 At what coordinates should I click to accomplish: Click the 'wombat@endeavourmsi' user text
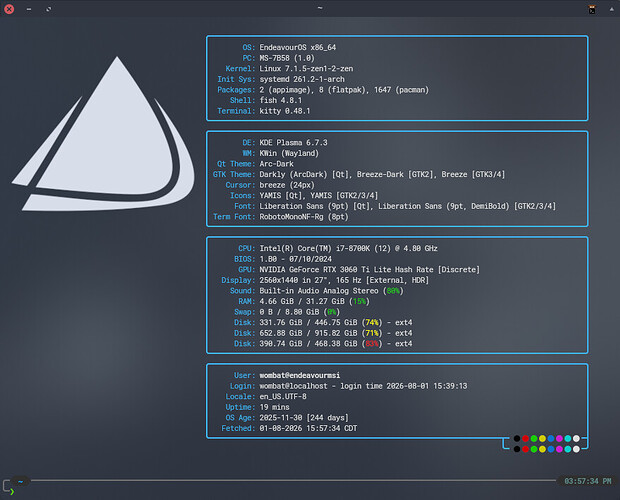point(300,375)
